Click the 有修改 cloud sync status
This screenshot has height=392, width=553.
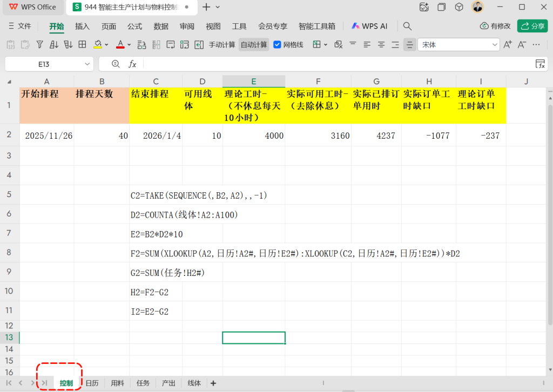pyautogui.click(x=495, y=26)
